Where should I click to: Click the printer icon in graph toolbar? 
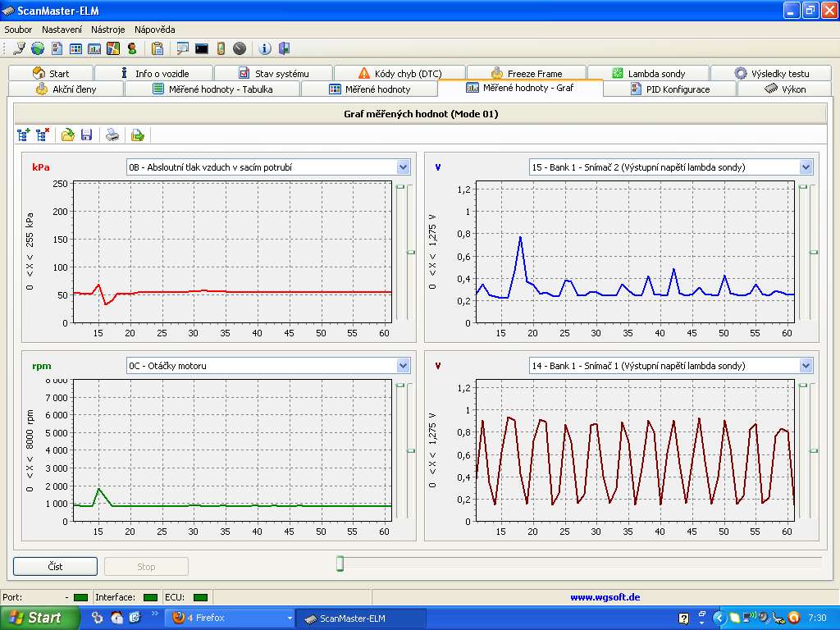point(113,135)
